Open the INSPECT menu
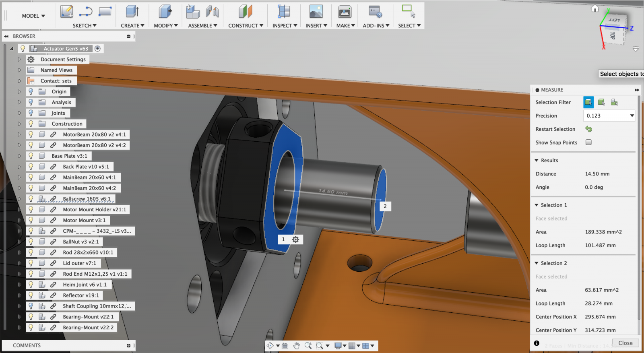644x353 pixels. [x=285, y=26]
